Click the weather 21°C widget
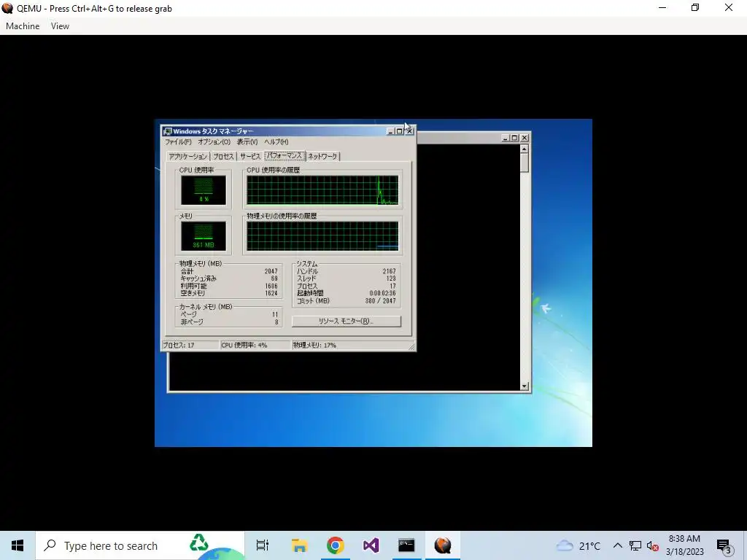Image resolution: width=747 pixels, height=560 pixels. 578,545
